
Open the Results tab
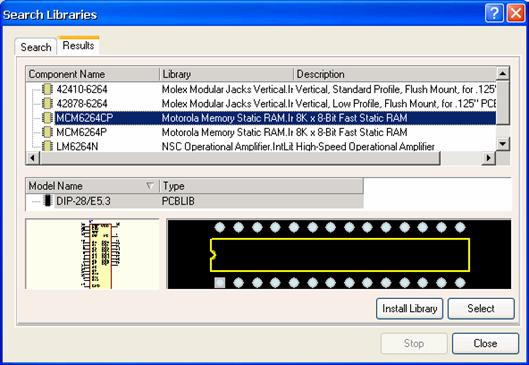(x=78, y=45)
